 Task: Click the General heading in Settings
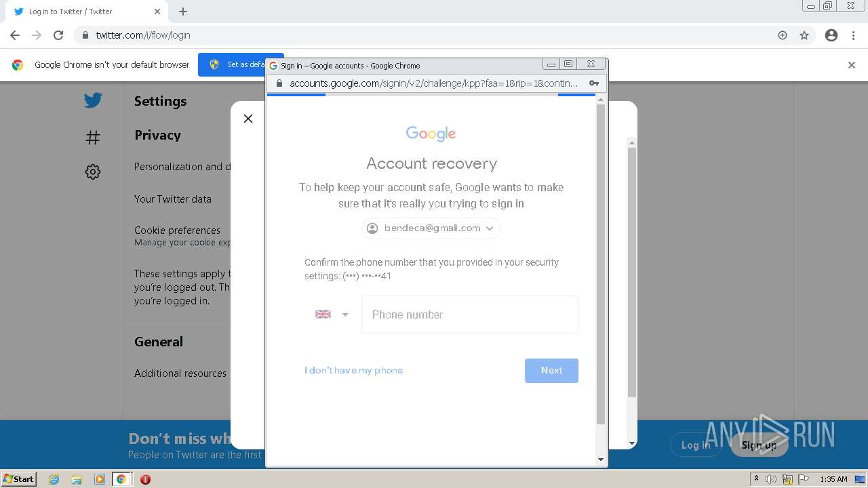159,342
